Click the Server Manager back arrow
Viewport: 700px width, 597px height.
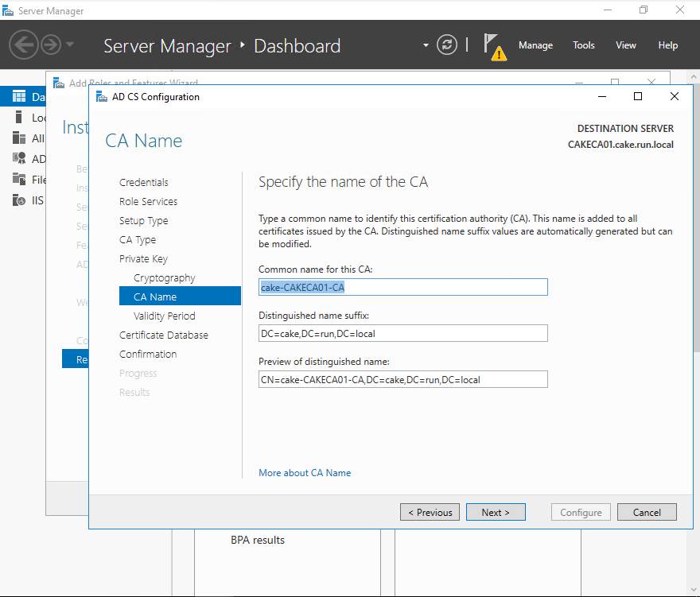[23, 45]
